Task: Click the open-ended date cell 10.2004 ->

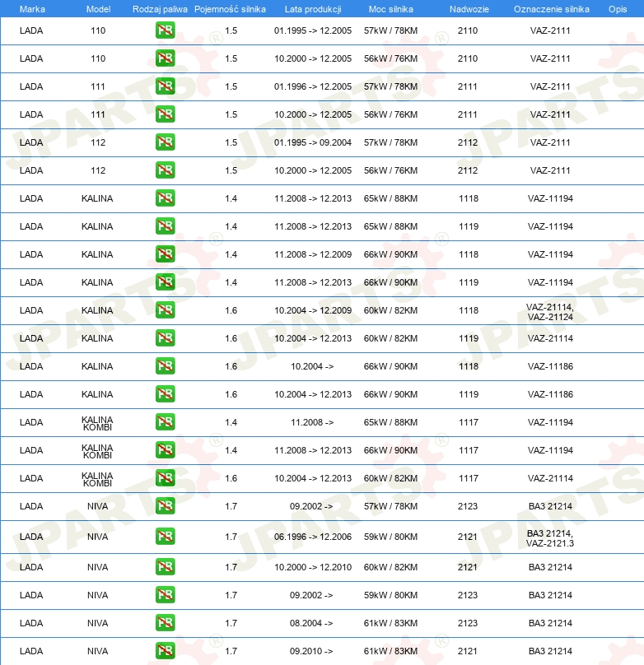Action: click(x=312, y=366)
